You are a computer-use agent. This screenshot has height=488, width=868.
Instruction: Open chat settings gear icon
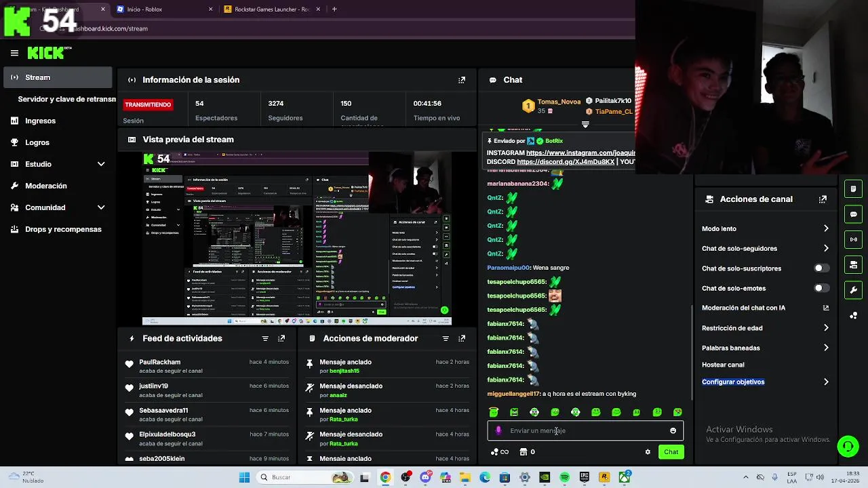[x=648, y=452]
